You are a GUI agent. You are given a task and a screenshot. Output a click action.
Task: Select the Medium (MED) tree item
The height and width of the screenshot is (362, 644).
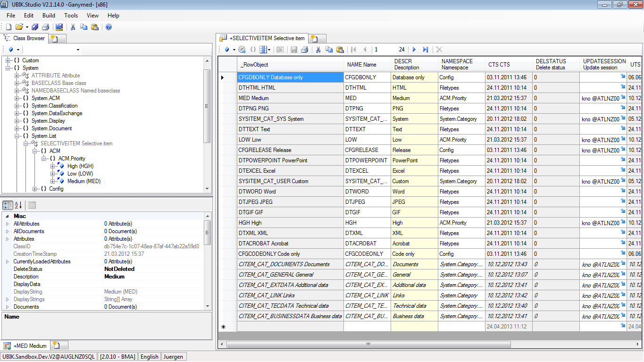tap(84, 181)
